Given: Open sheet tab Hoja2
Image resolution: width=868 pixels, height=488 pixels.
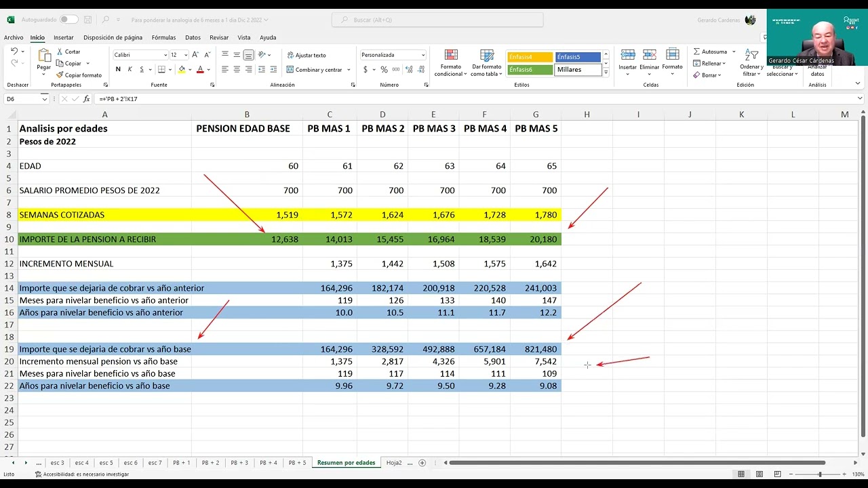Looking at the screenshot, I should [394, 463].
